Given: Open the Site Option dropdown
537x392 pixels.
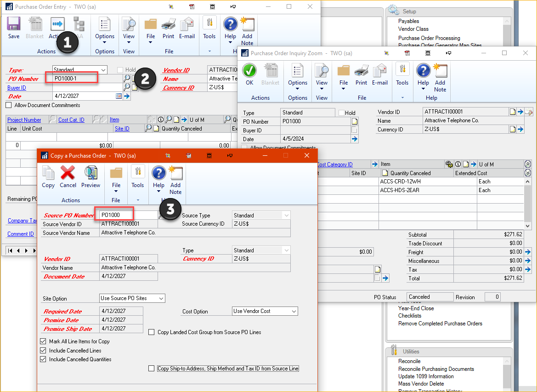Looking at the screenshot, I should [x=161, y=298].
